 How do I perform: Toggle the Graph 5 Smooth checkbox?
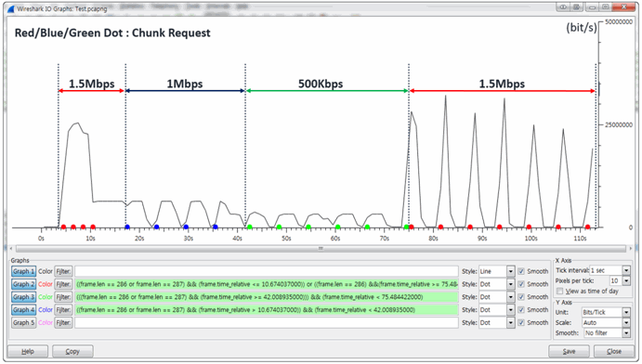(x=521, y=322)
